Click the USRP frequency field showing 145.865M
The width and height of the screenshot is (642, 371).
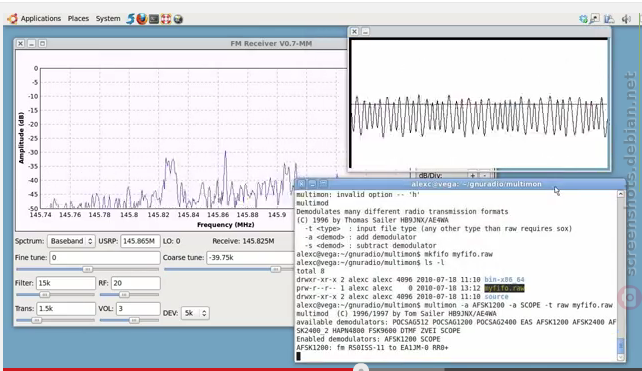pyautogui.click(x=140, y=241)
